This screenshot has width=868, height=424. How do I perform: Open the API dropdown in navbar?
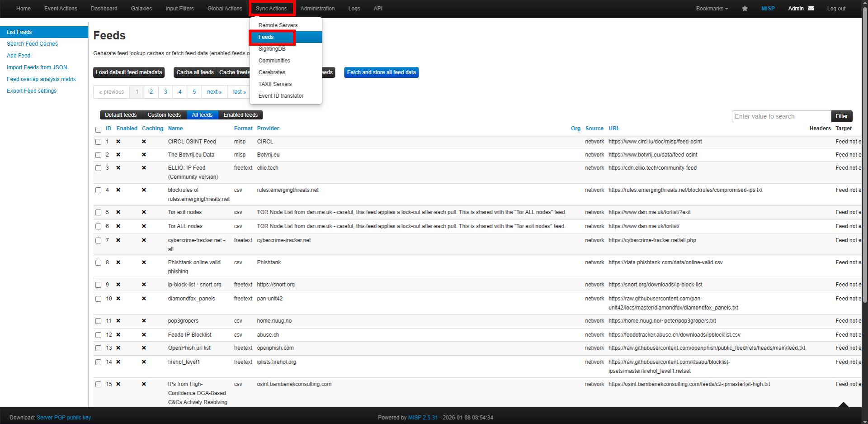(x=378, y=9)
